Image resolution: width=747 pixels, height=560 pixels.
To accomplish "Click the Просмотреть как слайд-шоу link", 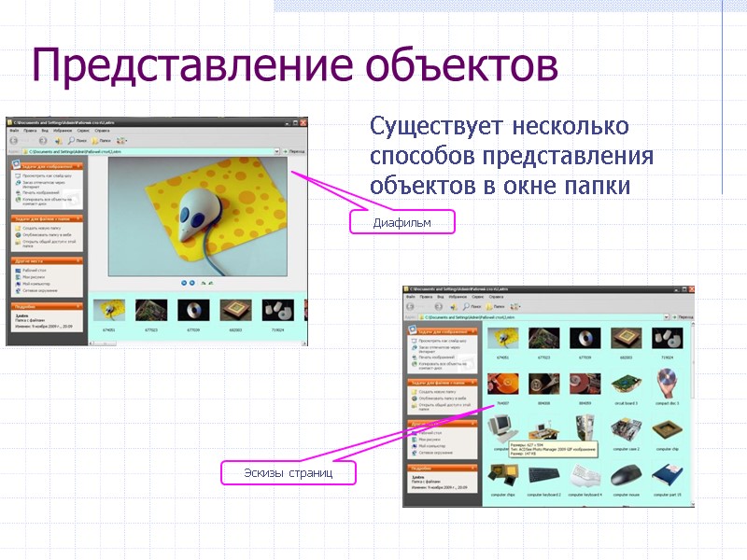I will tap(49, 175).
